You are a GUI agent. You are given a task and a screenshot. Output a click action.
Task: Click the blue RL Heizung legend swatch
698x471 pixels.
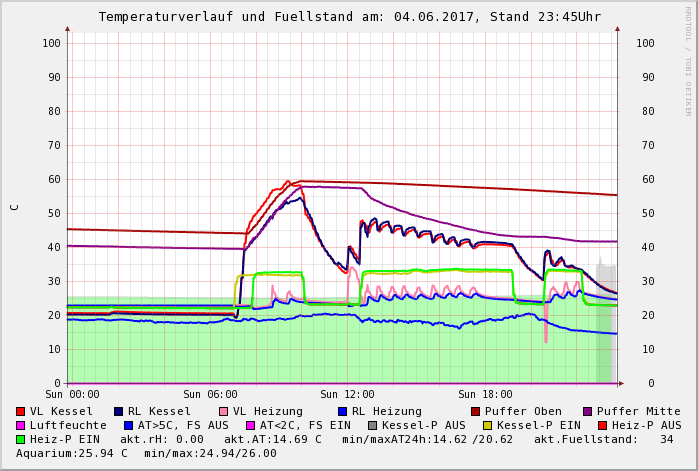[342, 411]
